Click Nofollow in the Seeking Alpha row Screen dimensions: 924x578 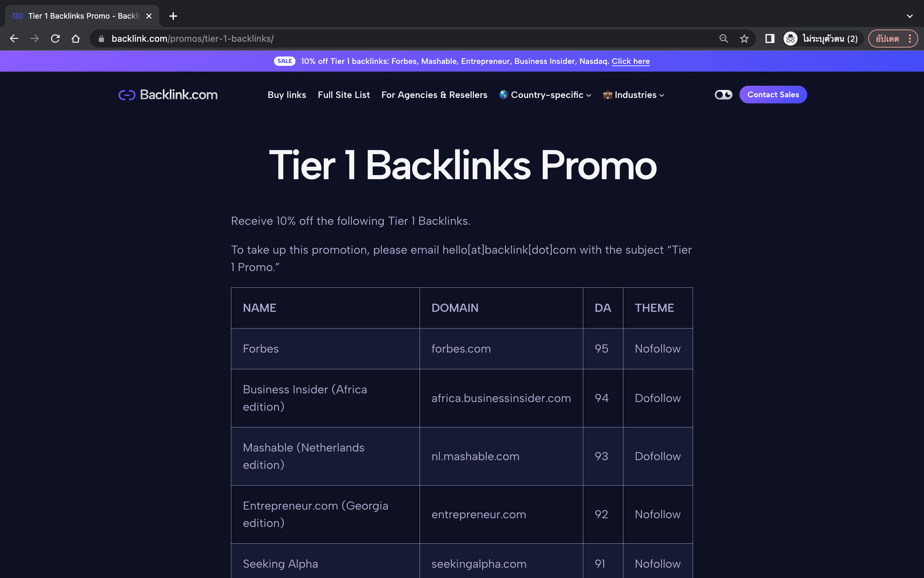(x=657, y=561)
